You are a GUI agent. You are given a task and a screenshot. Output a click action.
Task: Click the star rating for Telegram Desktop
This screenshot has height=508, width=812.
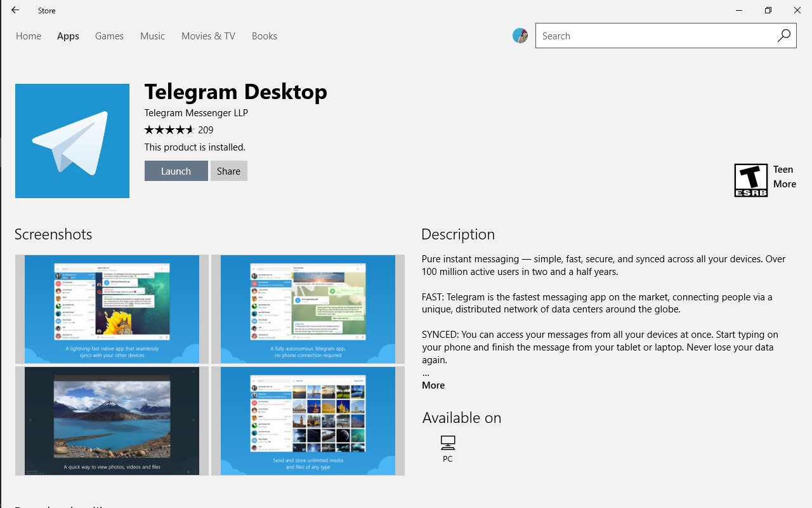[x=169, y=130]
